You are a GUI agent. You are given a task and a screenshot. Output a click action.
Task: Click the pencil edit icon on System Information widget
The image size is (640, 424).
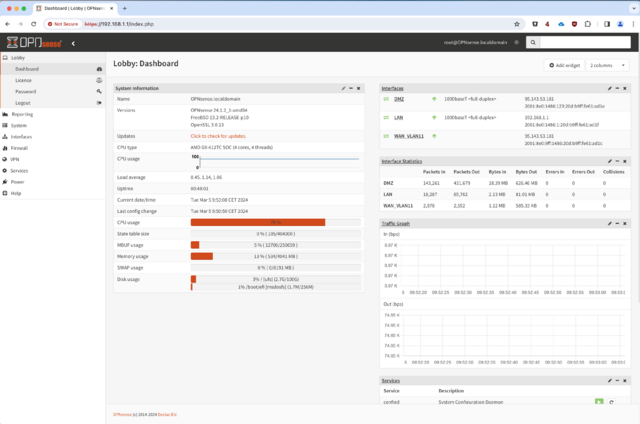pyautogui.click(x=343, y=88)
